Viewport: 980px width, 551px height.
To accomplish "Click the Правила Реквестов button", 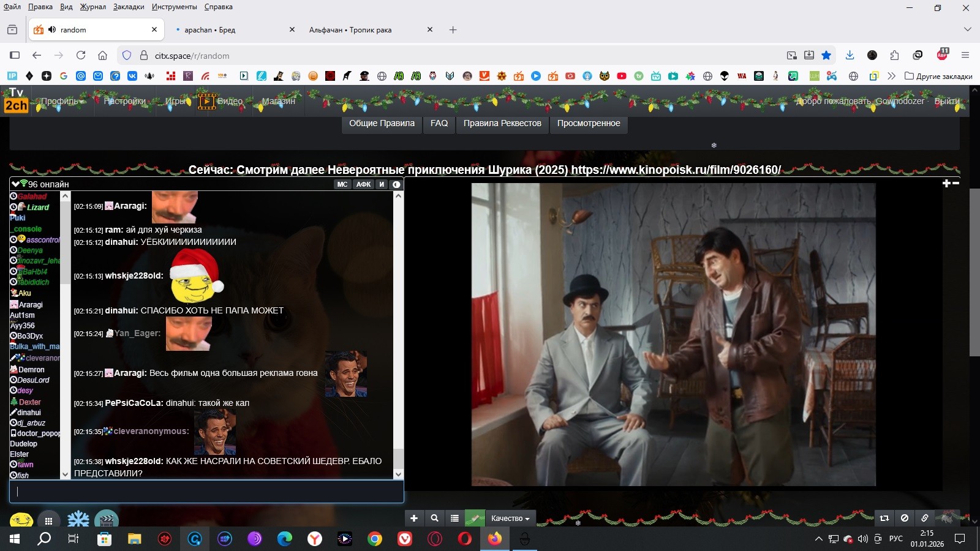I will tap(502, 123).
